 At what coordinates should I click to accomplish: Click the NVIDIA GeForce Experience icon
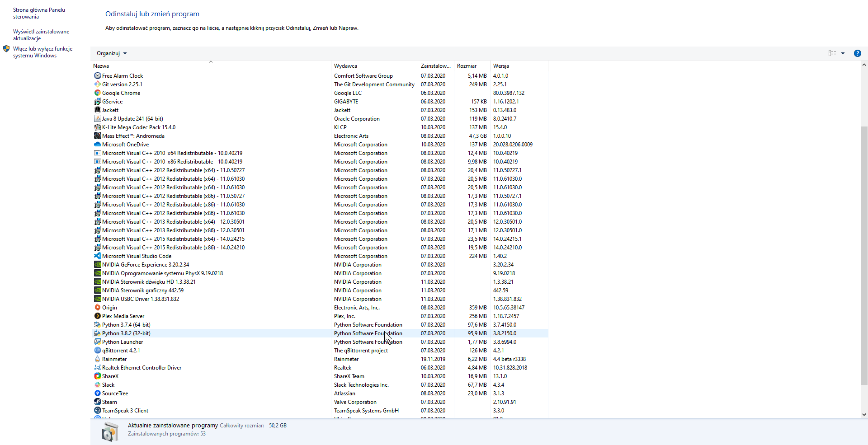[97, 265]
